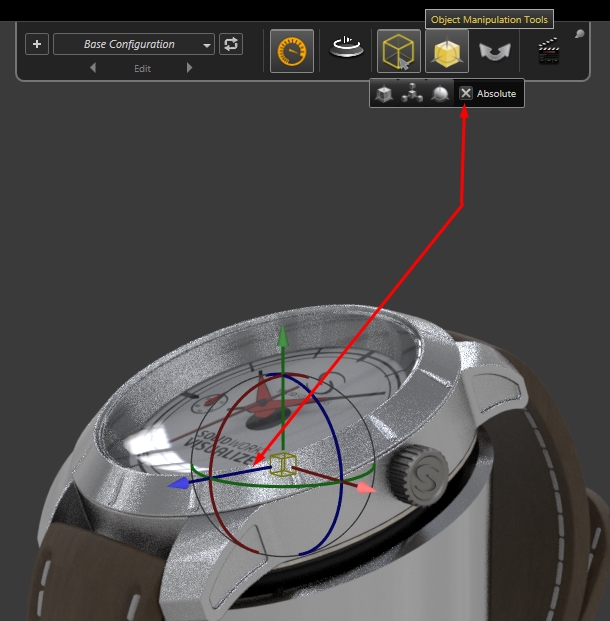Click the yellow center cube of manipulator

(283, 464)
